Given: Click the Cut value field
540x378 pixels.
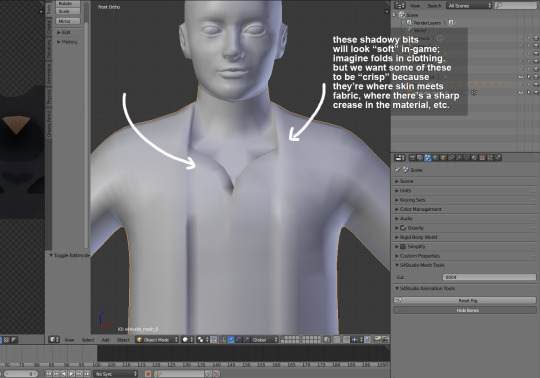Looking at the screenshot, I should coord(489,277).
